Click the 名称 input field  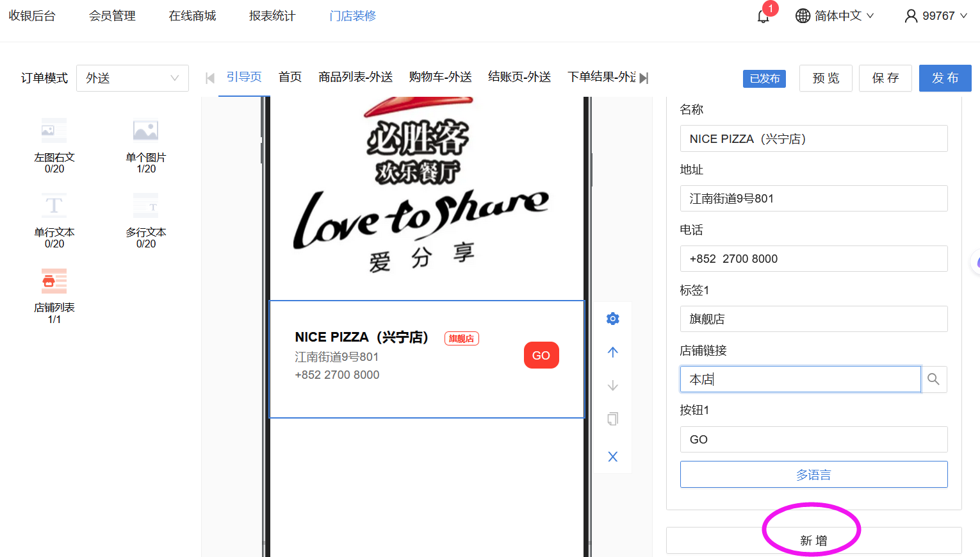(x=813, y=138)
